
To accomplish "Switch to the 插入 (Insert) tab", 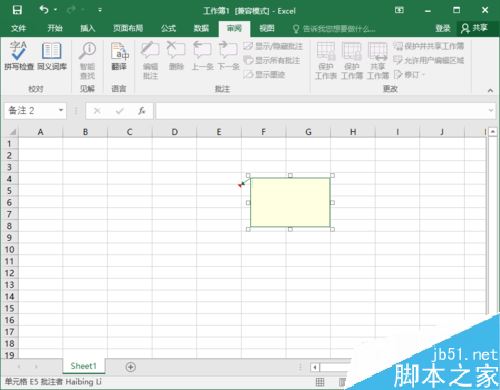I will [88, 28].
